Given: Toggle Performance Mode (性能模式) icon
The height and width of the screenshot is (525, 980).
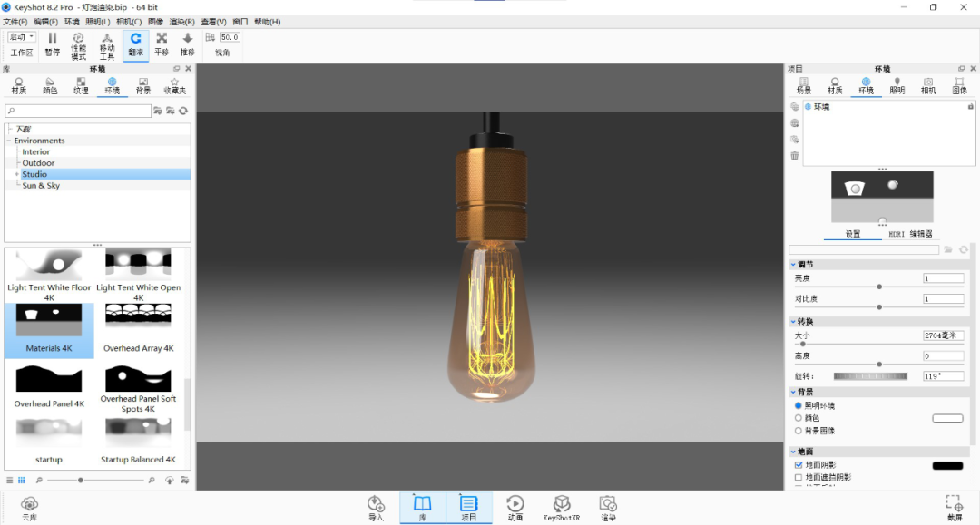Looking at the screenshot, I should pos(78,45).
